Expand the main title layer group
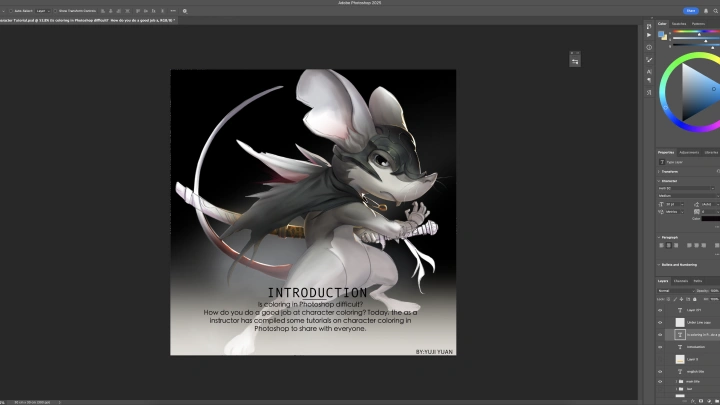Image resolution: width=720 pixels, height=405 pixels. point(676,382)
